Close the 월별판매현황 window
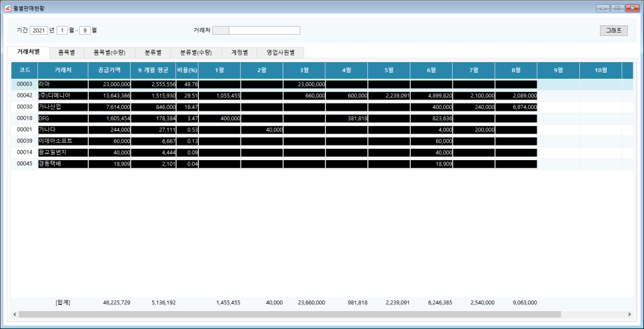 click(x=631, y=8)
